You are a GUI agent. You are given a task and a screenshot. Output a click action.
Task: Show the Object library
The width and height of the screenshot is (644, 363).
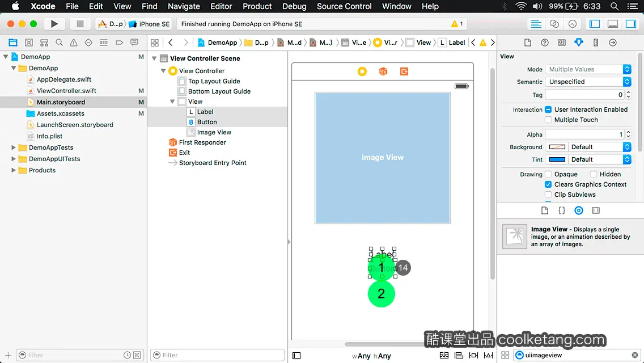tap(579, 210)
